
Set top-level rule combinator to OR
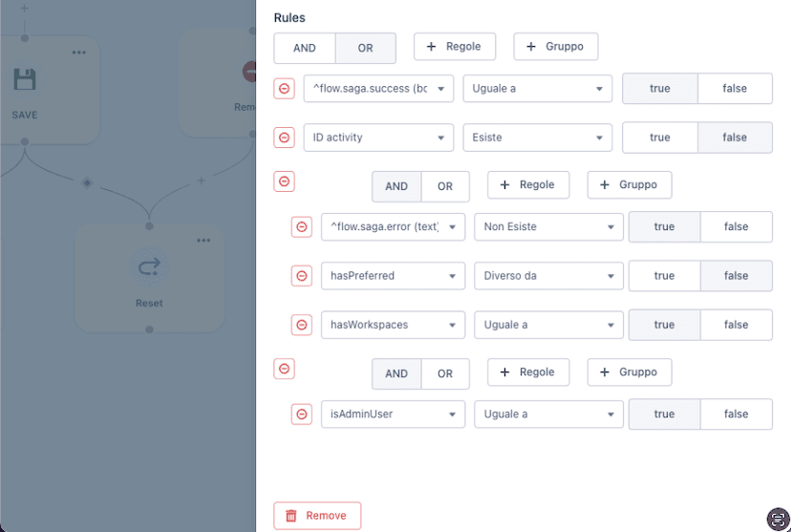pos(366,49)
